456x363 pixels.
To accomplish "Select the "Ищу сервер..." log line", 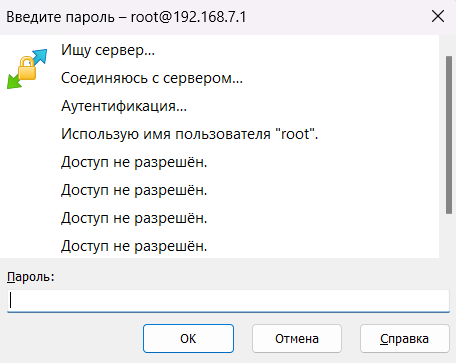I will pos(108,50).
